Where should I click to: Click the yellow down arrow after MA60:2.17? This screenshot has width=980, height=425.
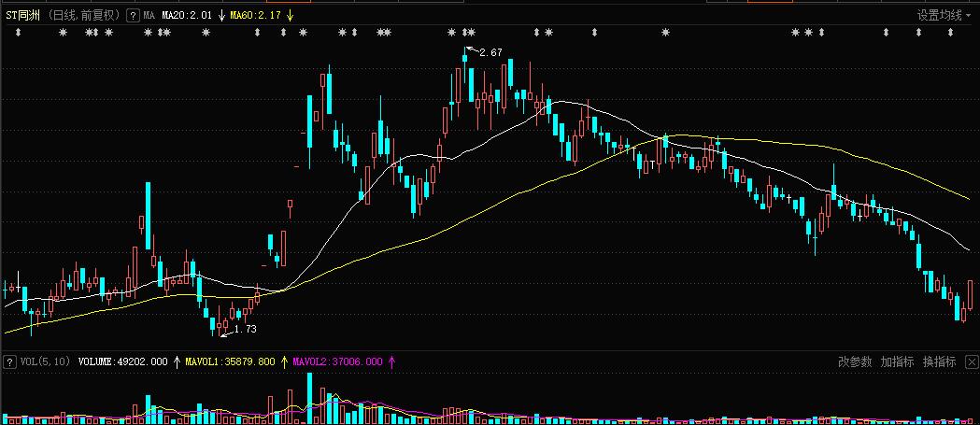(x=290, y=16)
